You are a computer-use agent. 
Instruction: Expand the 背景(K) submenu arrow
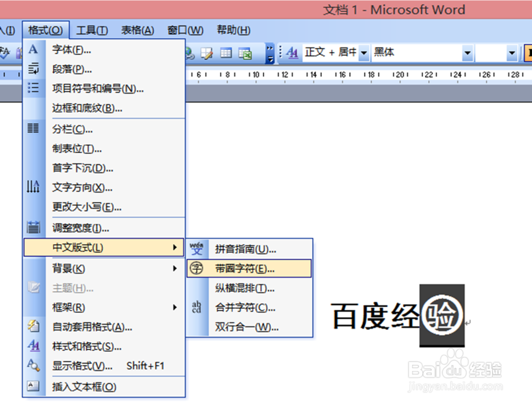tap(176, 268)
